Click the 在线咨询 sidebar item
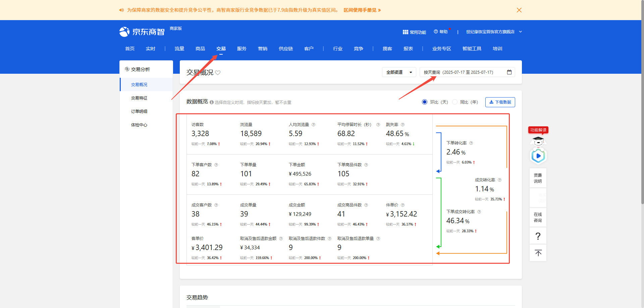The width and height of the screenshot is (644, 308). [538, 217]
